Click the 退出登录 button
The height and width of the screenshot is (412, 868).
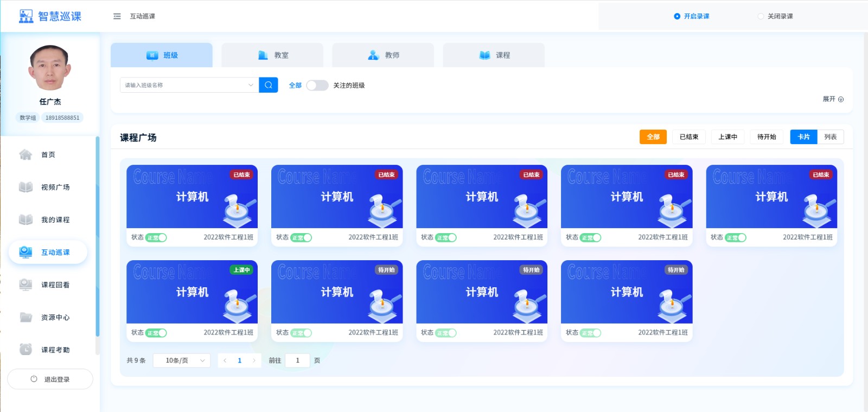50,379
